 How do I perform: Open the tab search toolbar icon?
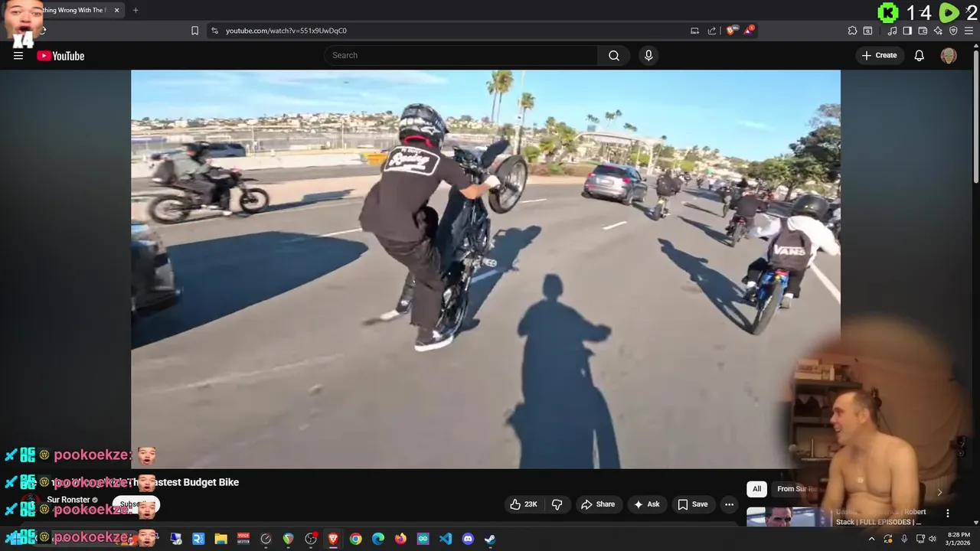[867, 31]
